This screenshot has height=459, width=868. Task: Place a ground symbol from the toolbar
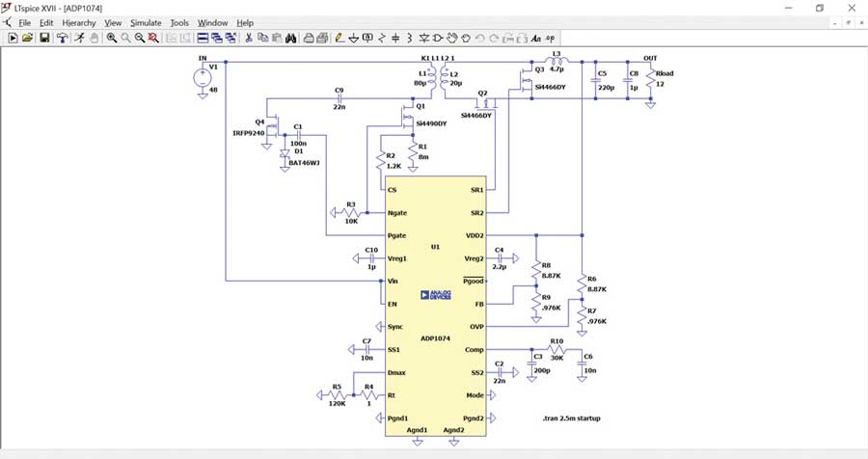pyautogui.click(x=354, y=38)
